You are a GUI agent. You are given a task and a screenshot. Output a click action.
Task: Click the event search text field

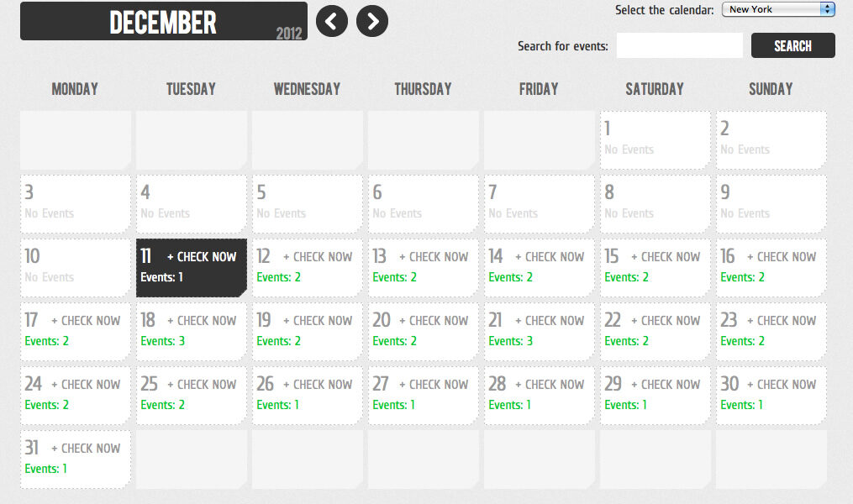click(x=679, y=46)
